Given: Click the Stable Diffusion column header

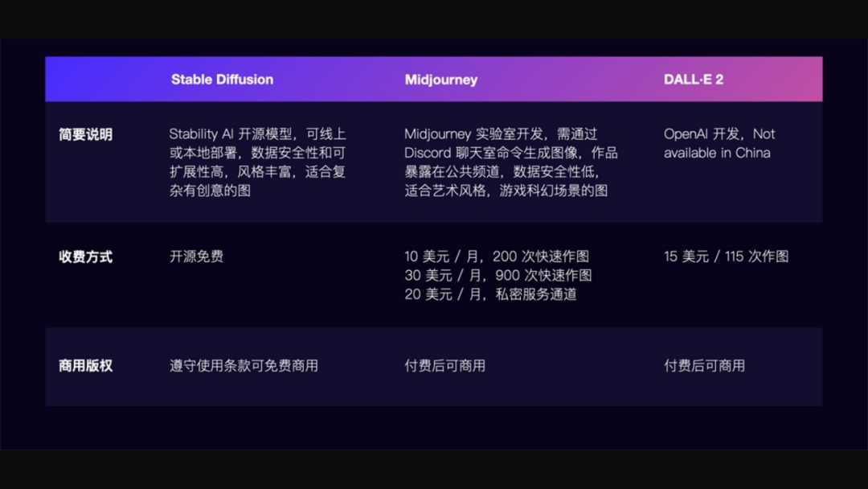Looking at the screenshot, I should 222,79.
